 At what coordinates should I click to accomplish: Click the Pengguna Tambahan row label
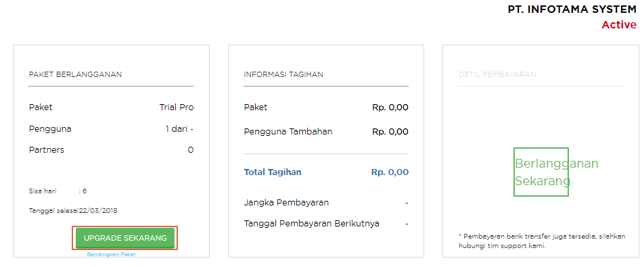(x=288, y=132)
